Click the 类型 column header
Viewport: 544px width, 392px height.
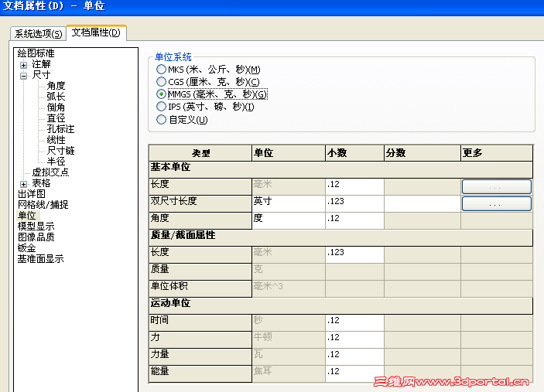click(200, 153)
